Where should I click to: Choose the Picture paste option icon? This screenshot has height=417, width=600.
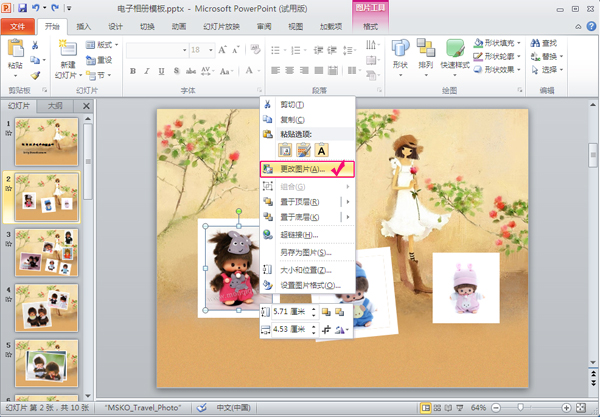click(x=285, y=150)
